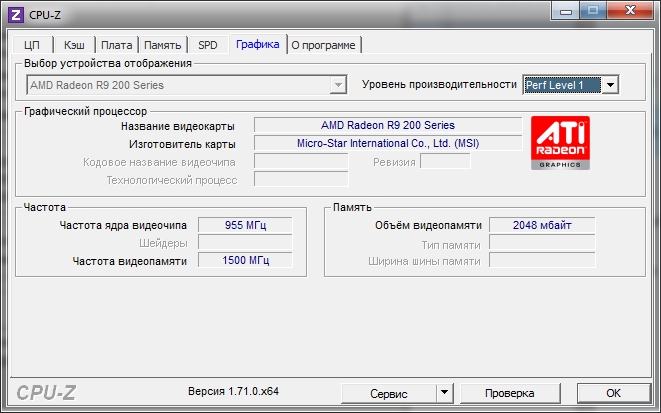Screen dimensions: 661x413
Task: Click the 955 МГц core clock field
Action: 245,225
